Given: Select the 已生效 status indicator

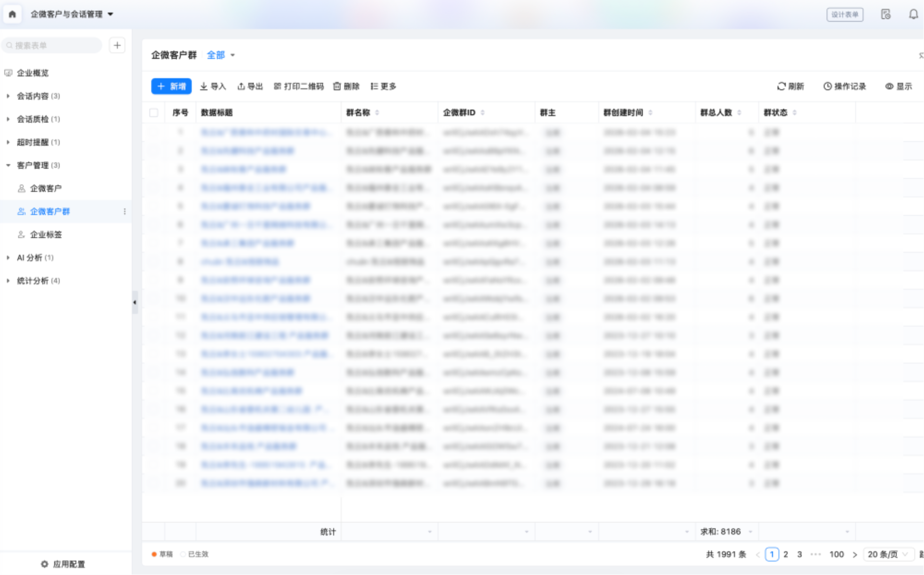Looking at the screenshot, I should 194,554.
